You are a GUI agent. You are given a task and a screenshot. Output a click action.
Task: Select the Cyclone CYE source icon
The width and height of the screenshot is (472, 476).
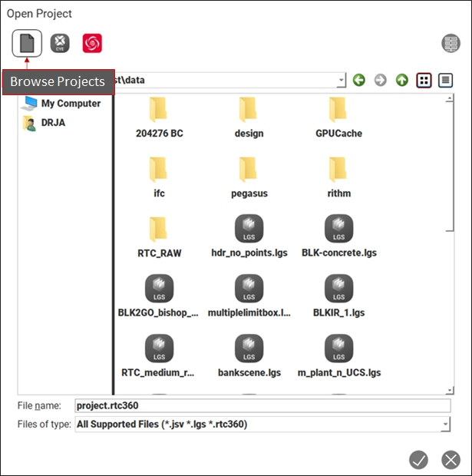click(x=60, y=44)
